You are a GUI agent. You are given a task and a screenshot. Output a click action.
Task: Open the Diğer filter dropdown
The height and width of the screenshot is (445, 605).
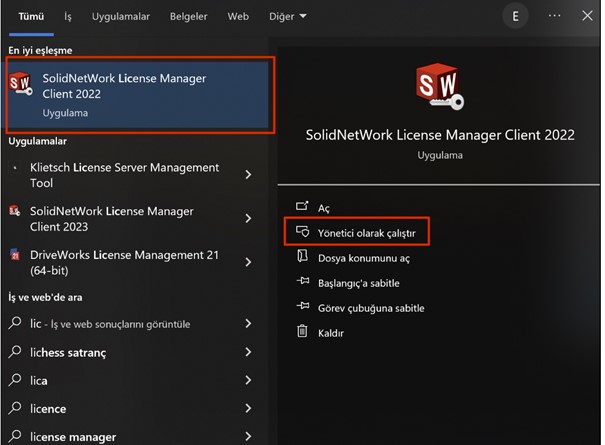(x=288, y=17)
